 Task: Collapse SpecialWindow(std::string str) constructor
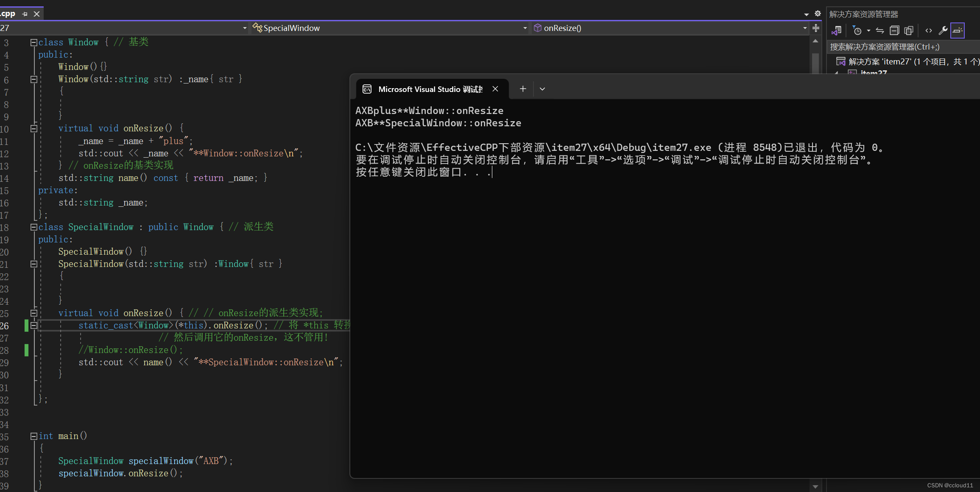[34, 264]
